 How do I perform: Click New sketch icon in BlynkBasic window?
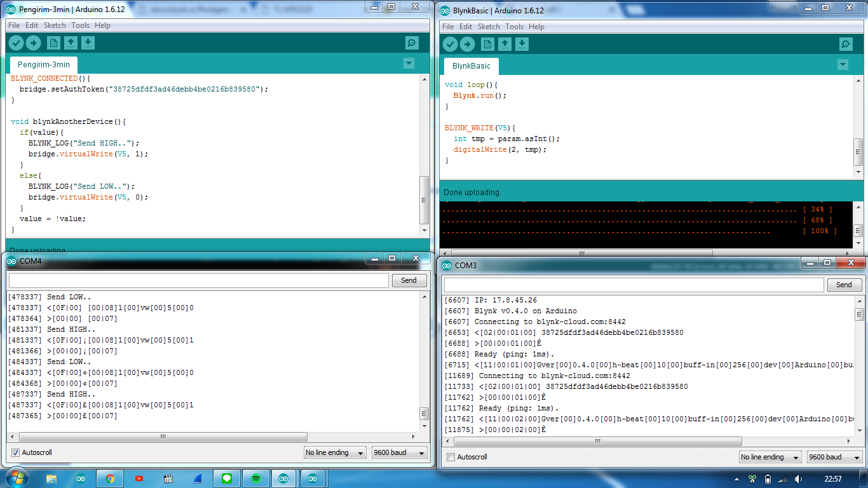(488, 44)
